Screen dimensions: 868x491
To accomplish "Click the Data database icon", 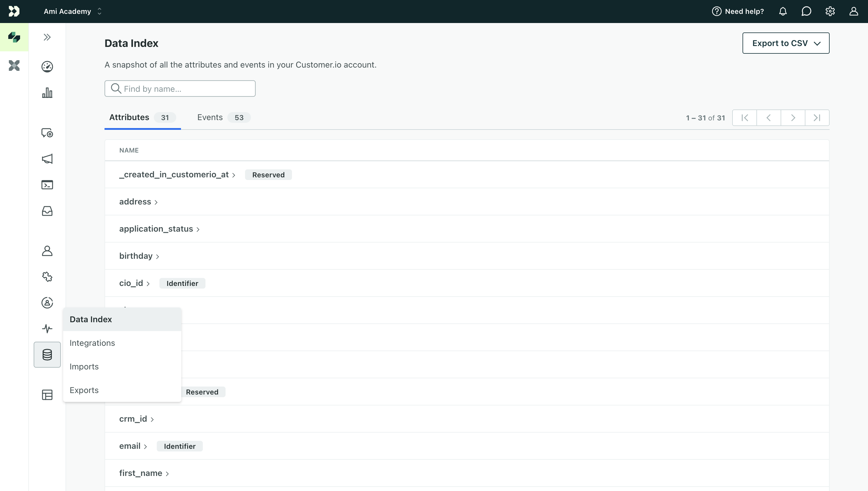I will pos(47,354).
